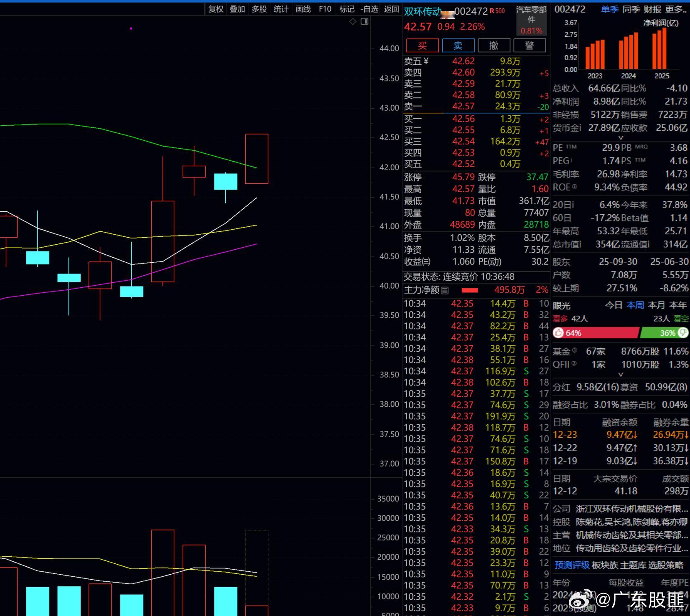The image size is (690, 616).
Task: Open the 主题库 tab
Action: pos(633,565)
